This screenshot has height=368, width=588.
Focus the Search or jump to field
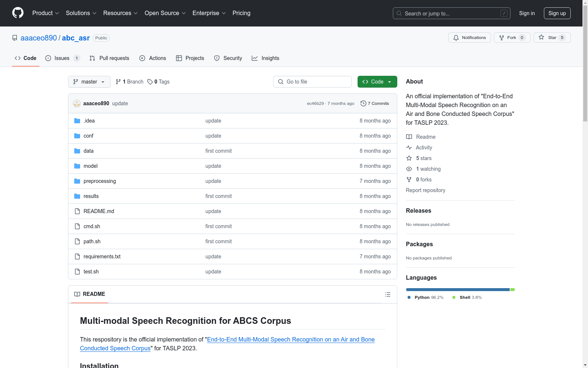coord(452,13)
